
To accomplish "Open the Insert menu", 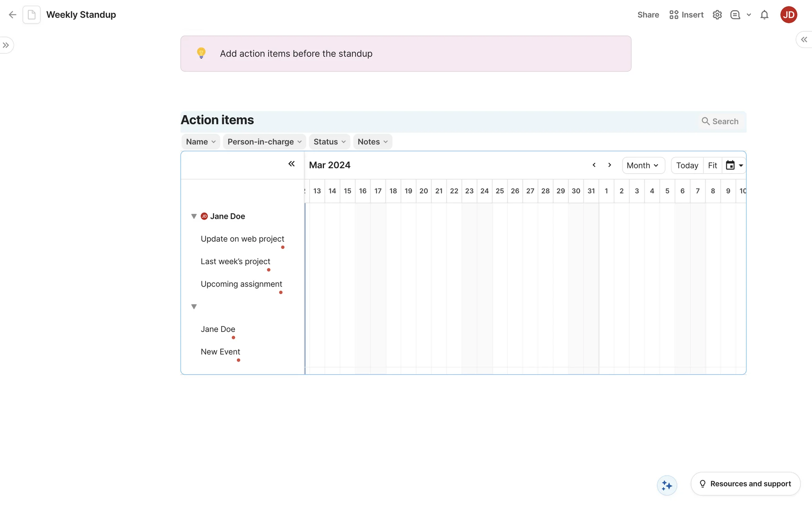I will [x=686, y=15].
